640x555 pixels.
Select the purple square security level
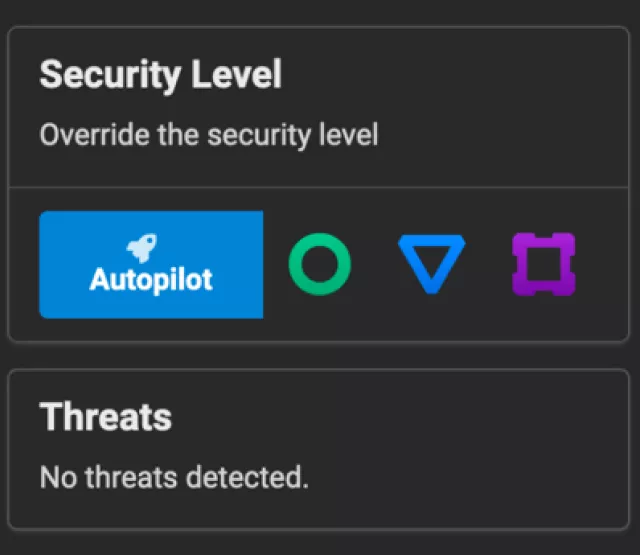click(543, 264)
